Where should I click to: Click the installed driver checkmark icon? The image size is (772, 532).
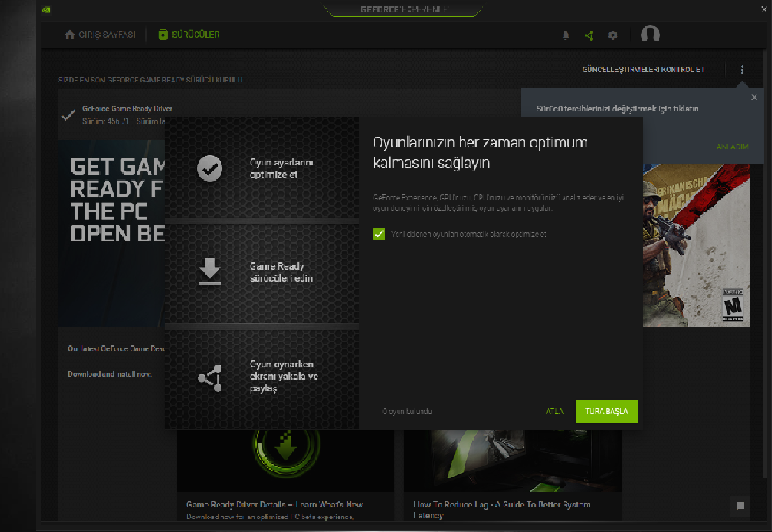[x=69, y=115]
